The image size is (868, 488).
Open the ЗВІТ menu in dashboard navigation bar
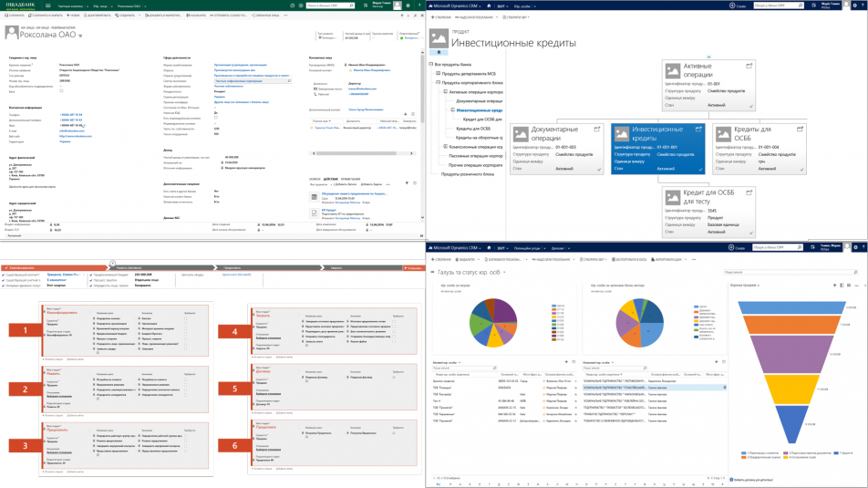(501, 247)
